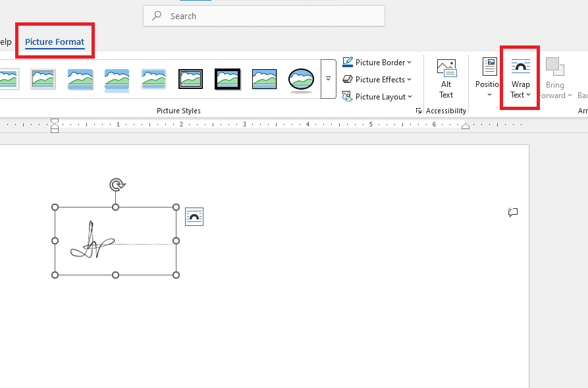The image size is (588, 388).
Task: Click the new comment icon in the margin
Action: click(513, 212)
